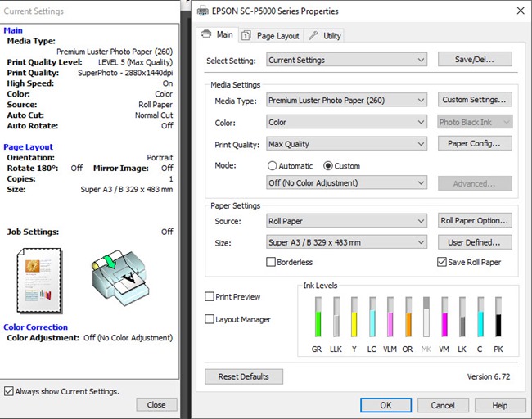This screenshot has width=532, height=419.
Task: Switch to the Utility tab
Action: (x=324, y=36)
